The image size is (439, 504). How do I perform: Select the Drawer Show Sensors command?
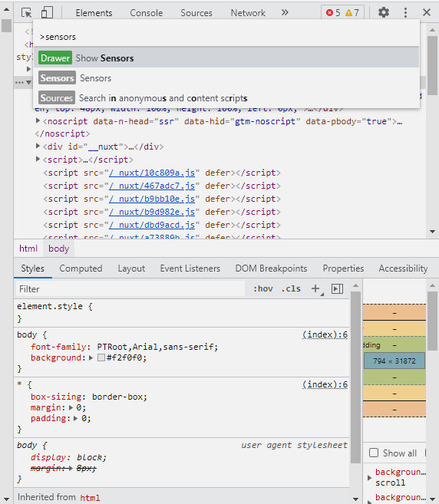[x=226, y=58]
